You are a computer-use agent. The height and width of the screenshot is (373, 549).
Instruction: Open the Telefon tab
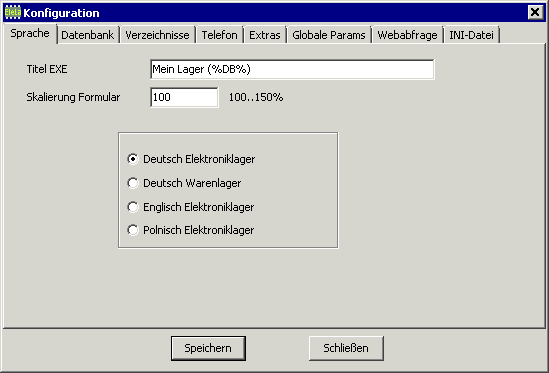click(220, 35)
